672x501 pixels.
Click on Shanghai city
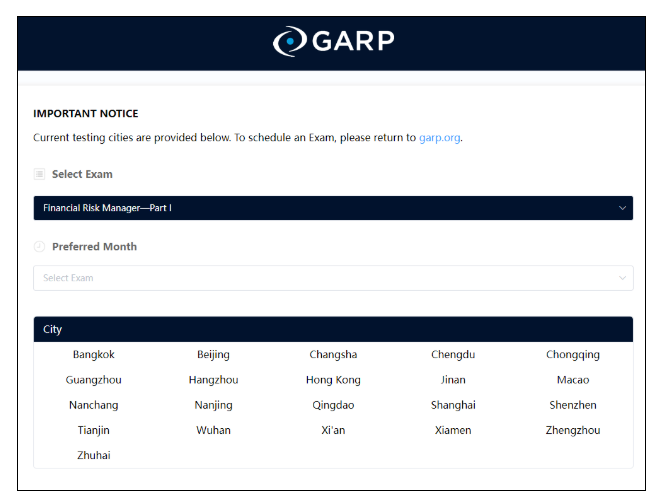point(453,405)
